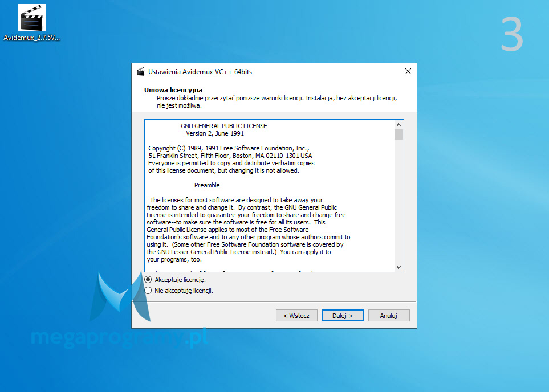Click 'The licenses for most software' line
Image resolution: width=549 pixels, height=392 pixels.
coord(237,200)
